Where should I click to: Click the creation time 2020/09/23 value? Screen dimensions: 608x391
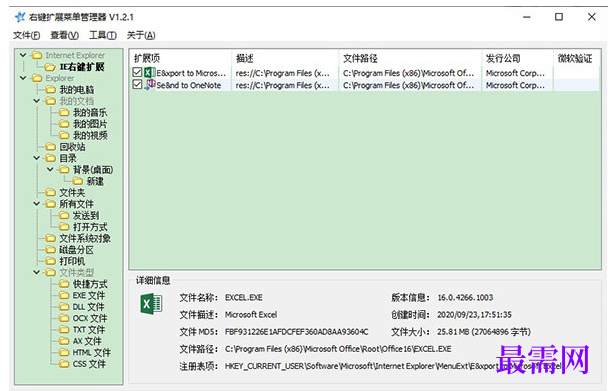475,315
